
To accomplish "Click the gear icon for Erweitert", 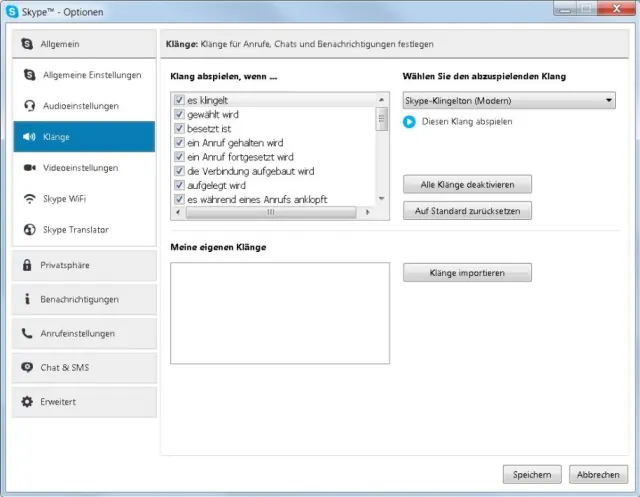I will click(x=27, y=402).
